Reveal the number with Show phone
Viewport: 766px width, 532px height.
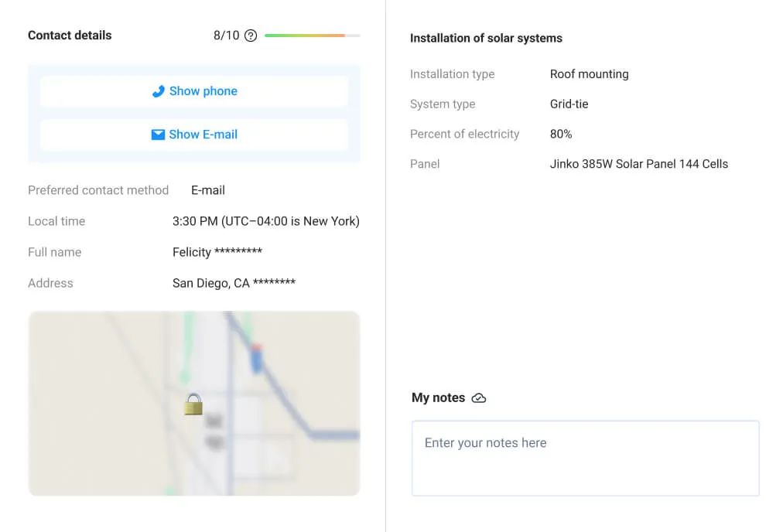click(194, 91)
